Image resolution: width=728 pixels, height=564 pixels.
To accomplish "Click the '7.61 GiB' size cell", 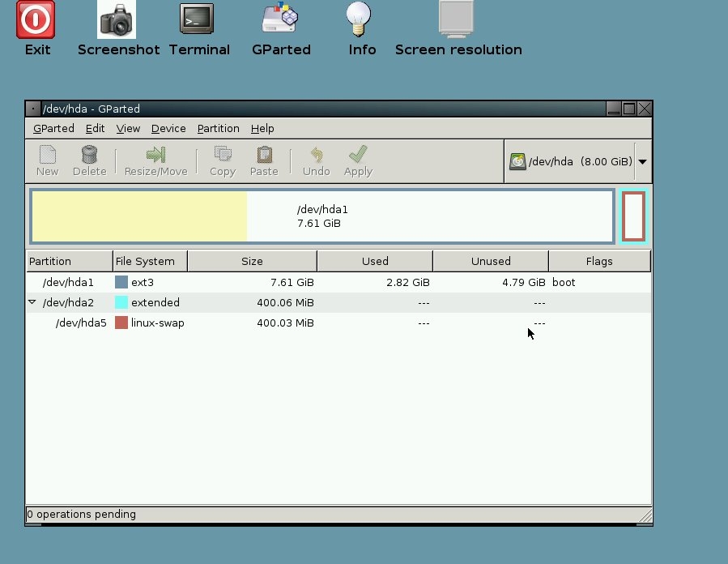I will pos(292,283).
